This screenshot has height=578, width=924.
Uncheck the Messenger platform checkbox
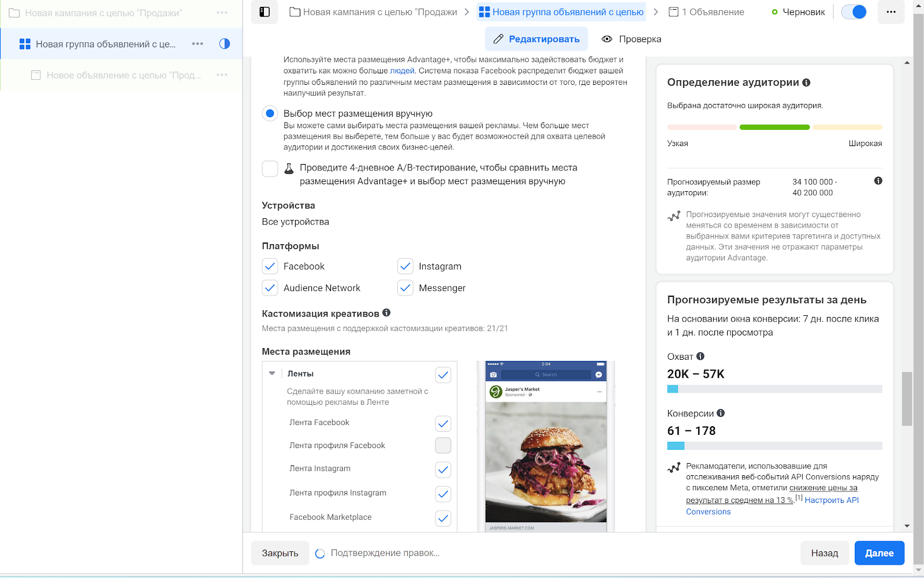click(405, 288)
